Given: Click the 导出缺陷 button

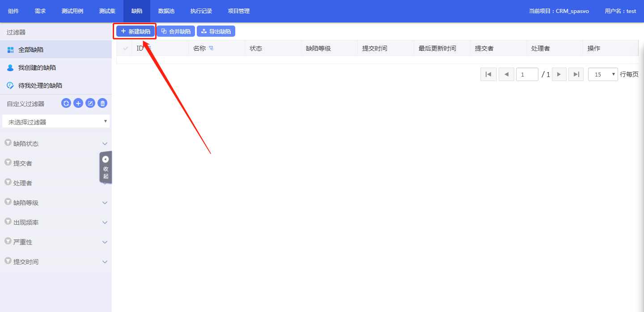Looking at the screenshot, I should [x=216, y=31].
